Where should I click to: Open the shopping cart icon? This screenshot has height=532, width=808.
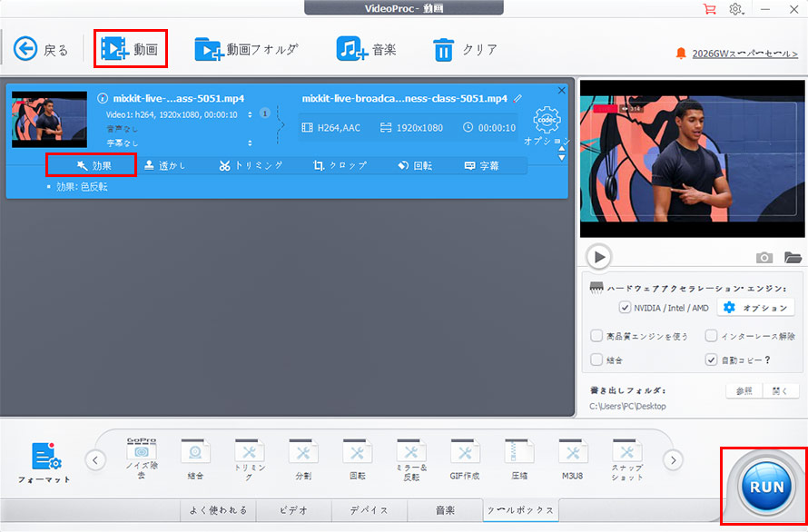pos(710,9)
